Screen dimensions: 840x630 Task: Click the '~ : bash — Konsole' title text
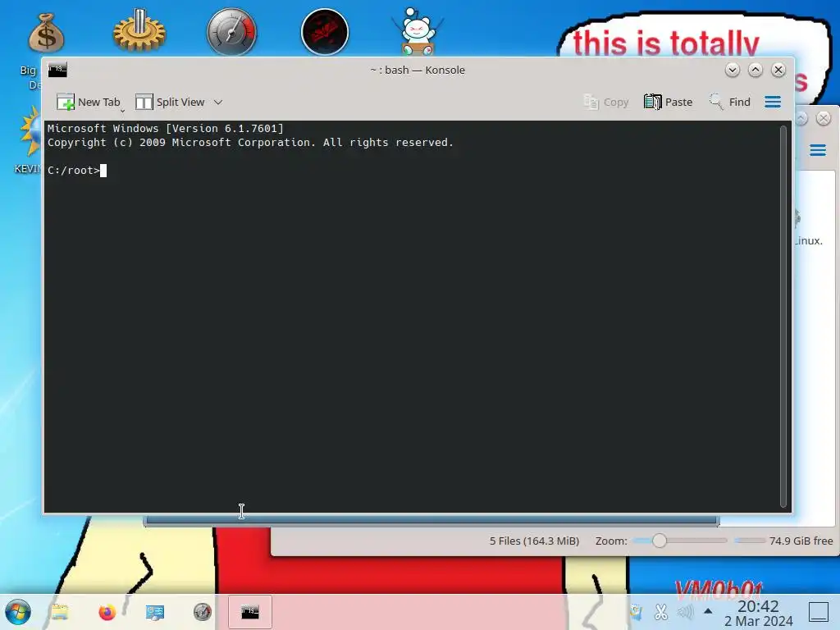tap(418, 70)
